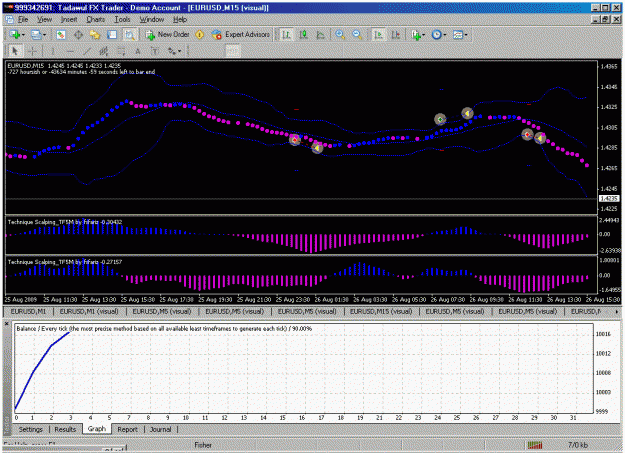The image size is (625, 453).
Task: Expand the New Chart dropdown arrow
Action: point(23,35)
